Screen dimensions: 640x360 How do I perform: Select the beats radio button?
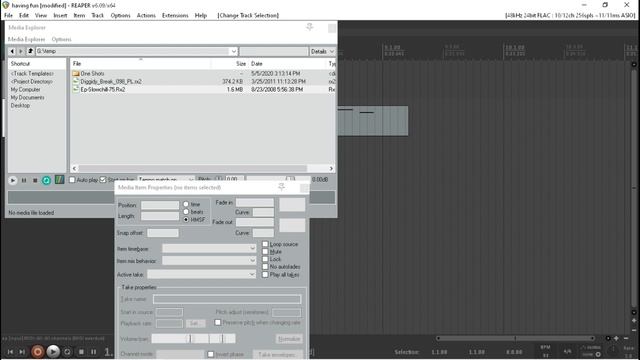tap(186, 212)
